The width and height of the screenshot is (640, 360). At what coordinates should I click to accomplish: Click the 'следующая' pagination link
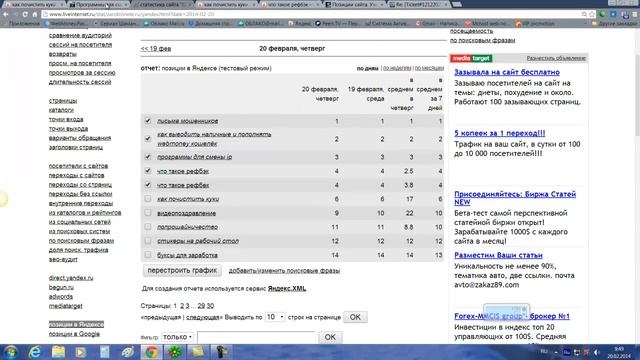(203, 317)
